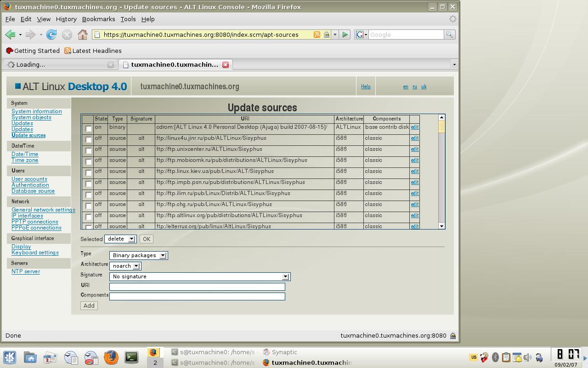Click the RSS feed icon in address bar
The height and width of the screenshot is (368, 588).
tap(317, 34)
